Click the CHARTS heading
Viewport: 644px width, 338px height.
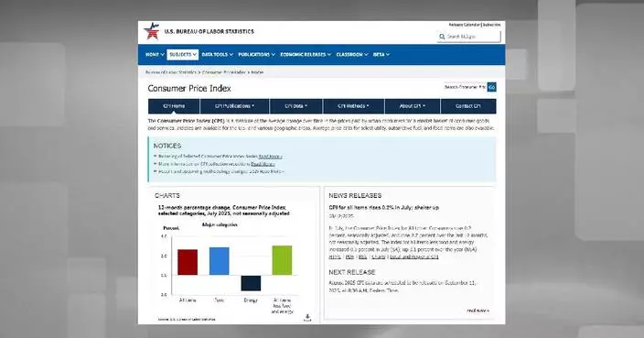click(167, 196)
